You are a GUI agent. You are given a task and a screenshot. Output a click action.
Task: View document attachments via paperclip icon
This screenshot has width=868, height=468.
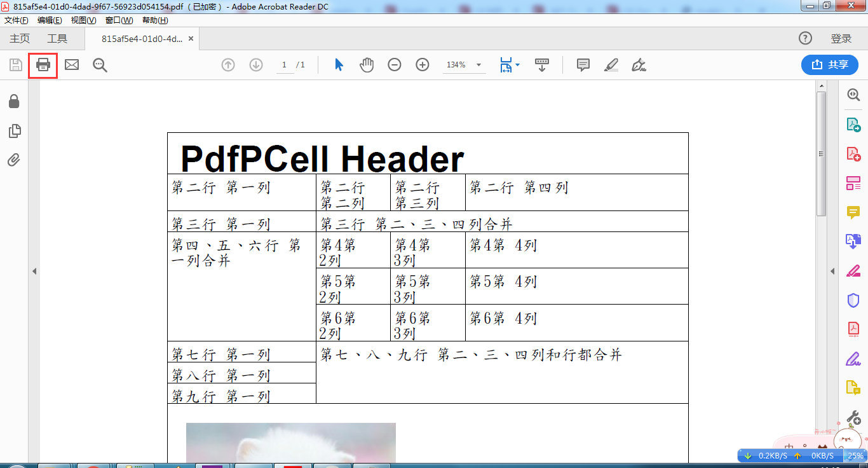[14, 160]
